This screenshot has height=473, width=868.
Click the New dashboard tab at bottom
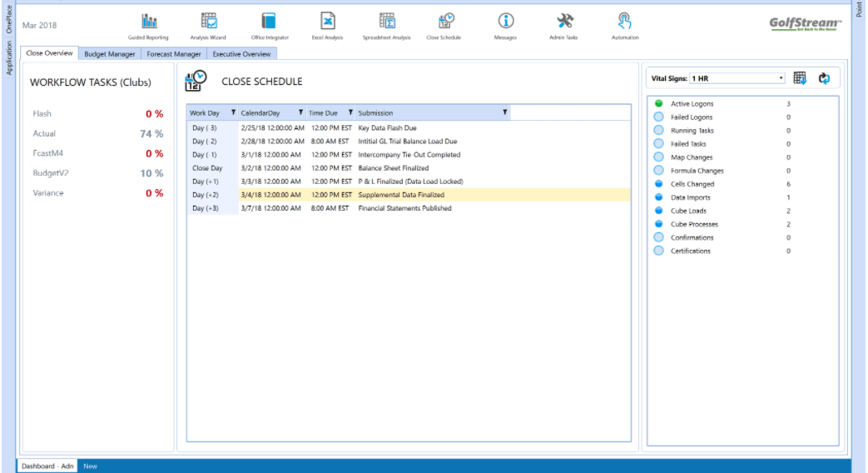tap(90, 466)
